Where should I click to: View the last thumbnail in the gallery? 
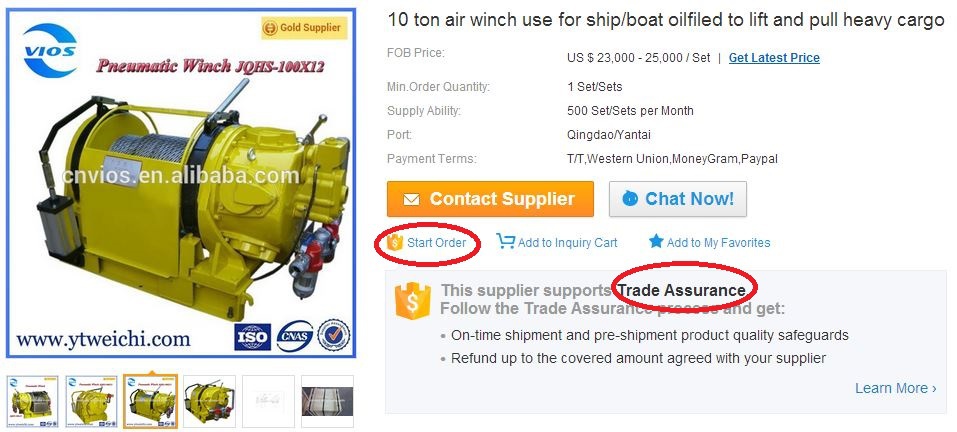(x=328, y=401)
